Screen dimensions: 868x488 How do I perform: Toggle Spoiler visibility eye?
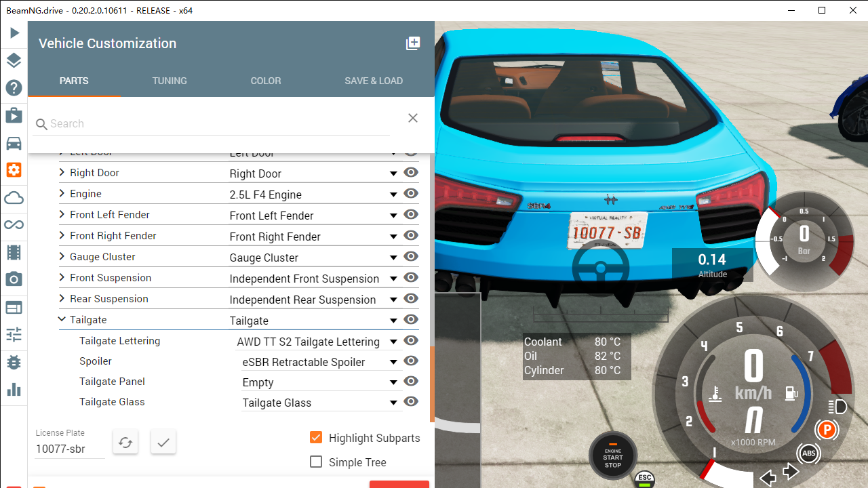[x=410, y=361]
